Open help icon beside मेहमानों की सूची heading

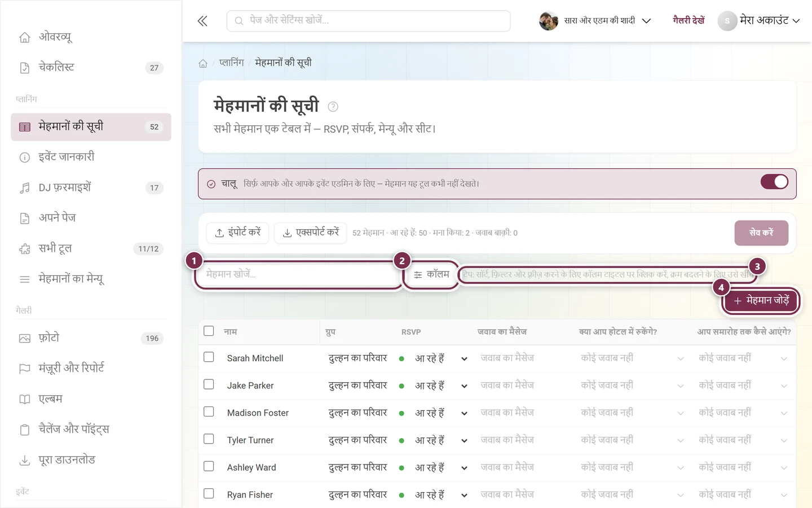tap(333, 107)
